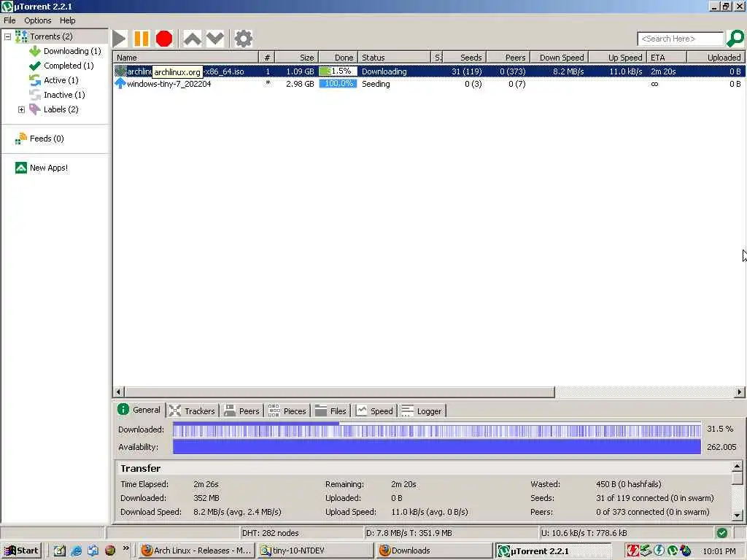The width and height of the screenshot is (747, 560).
Task: Sort by the Size column header
Action: click(297, 57)
